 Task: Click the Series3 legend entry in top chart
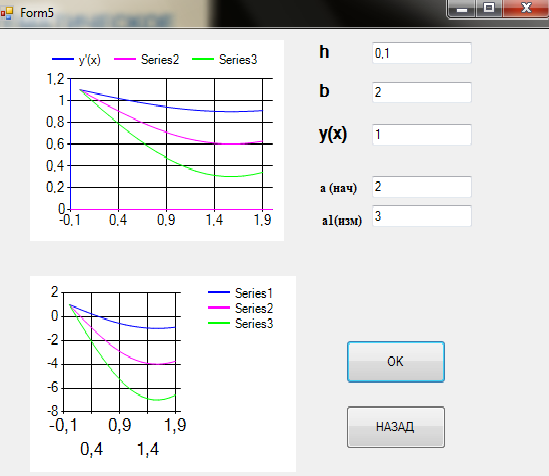tap(225, 60)
